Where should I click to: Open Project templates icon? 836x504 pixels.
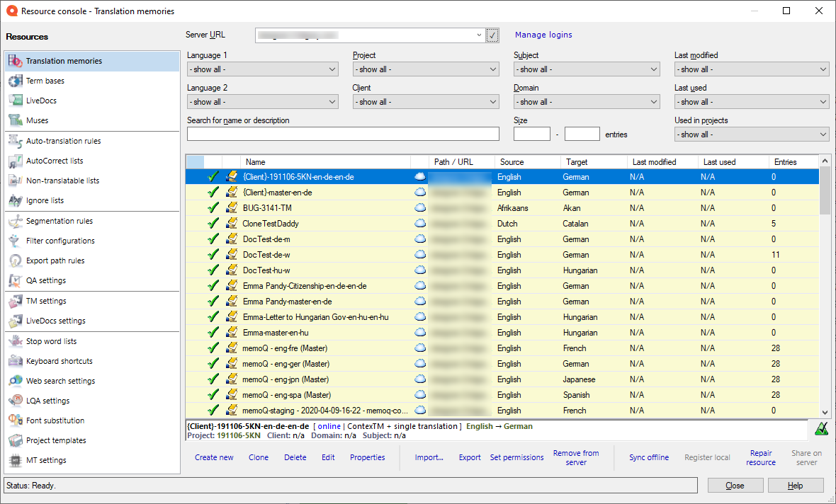click(x=16, y=440)
